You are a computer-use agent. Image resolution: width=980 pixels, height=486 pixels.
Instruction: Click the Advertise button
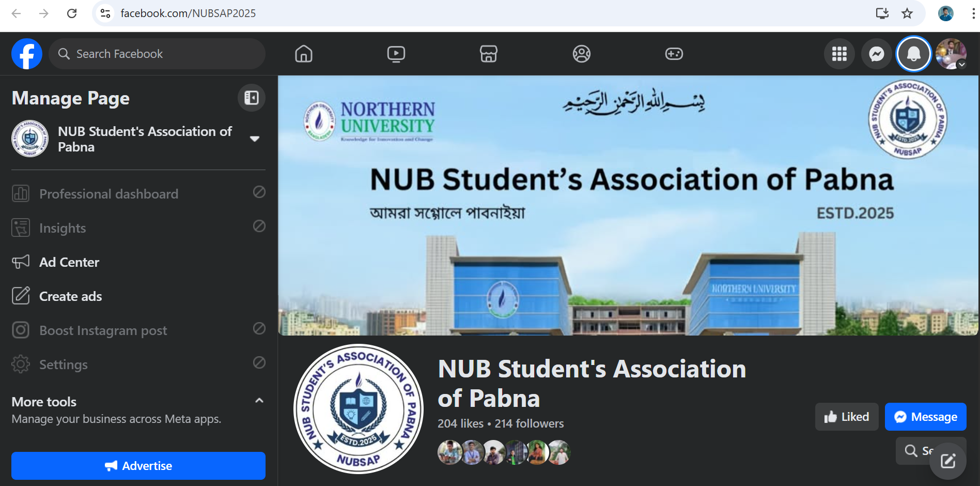(138, 466)
